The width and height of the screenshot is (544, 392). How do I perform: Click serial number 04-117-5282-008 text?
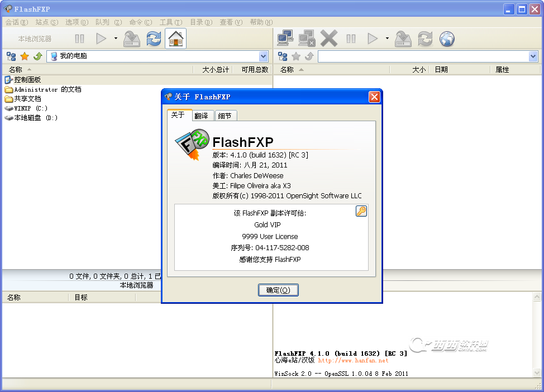point(282,248)
